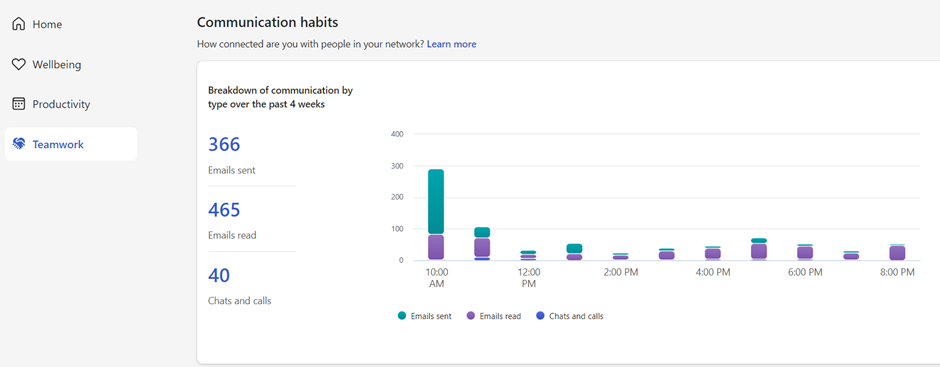Image resolution: width=940 pixels, height=367 pixels.
Task: Click the Emails sent caption under 366
Action: coord(231,170)
